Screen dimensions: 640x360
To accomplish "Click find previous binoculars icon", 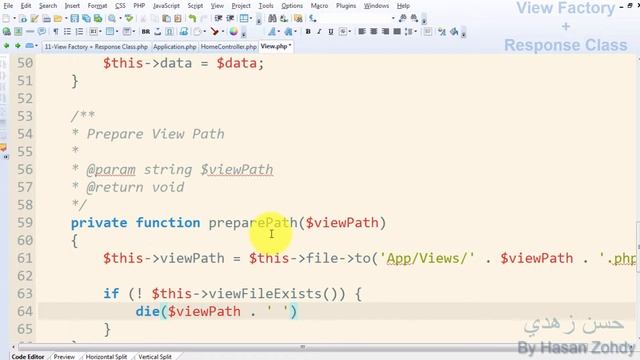I will pos(402,18).
